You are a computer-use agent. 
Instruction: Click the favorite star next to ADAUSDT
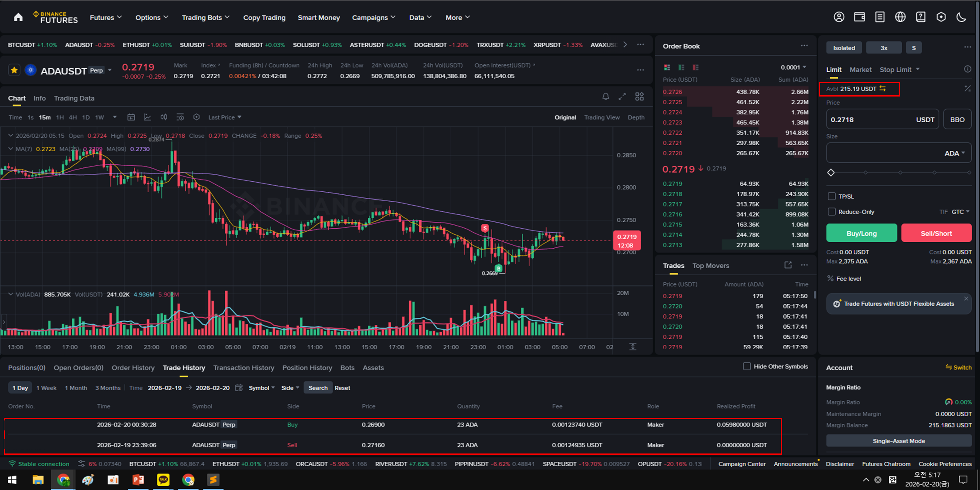point(14,70)
